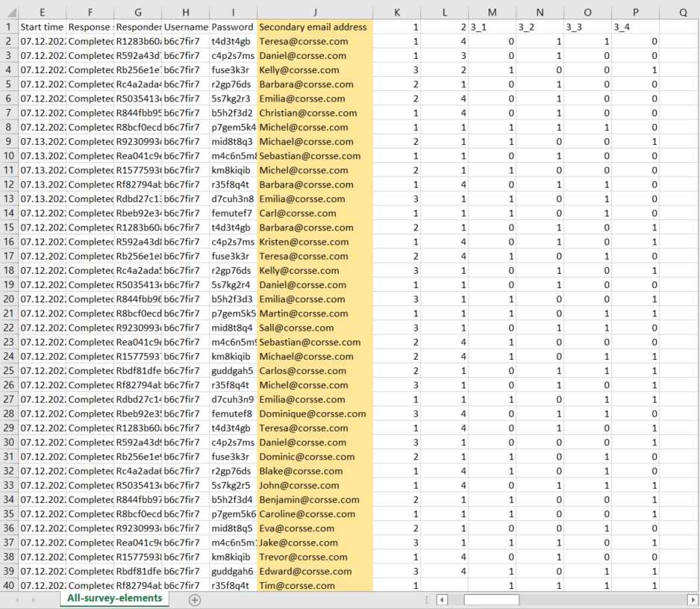This screenshot has width=700, height=609.
Task: Click the Secondary email address header cell
Action: click(x=314, y=27)
